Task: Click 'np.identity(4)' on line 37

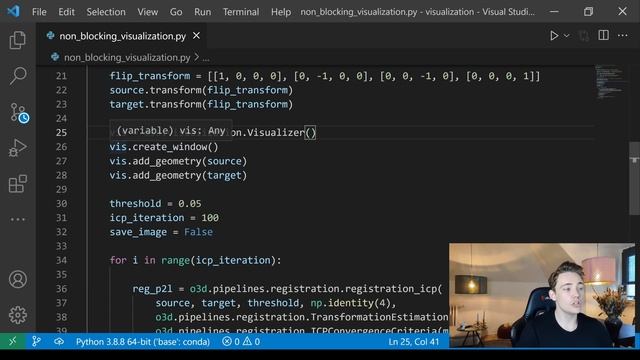Action: click(351, 303)
